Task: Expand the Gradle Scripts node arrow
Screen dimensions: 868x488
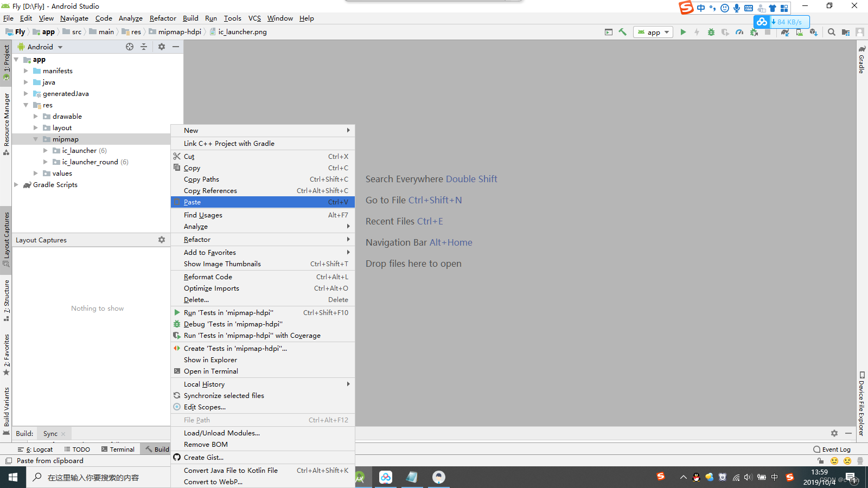Action: pyautogui.click(x=16, y=184)
